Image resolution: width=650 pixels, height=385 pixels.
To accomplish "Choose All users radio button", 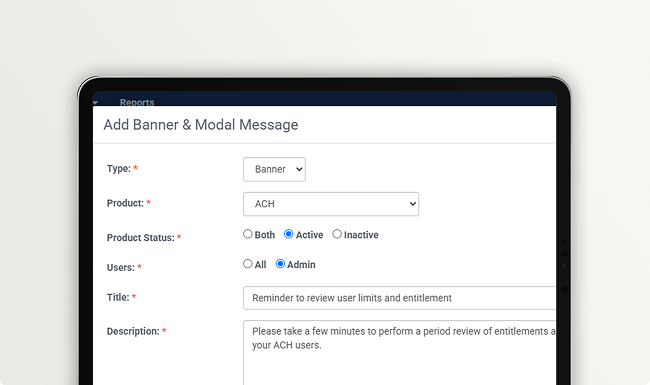I will 247,264.
